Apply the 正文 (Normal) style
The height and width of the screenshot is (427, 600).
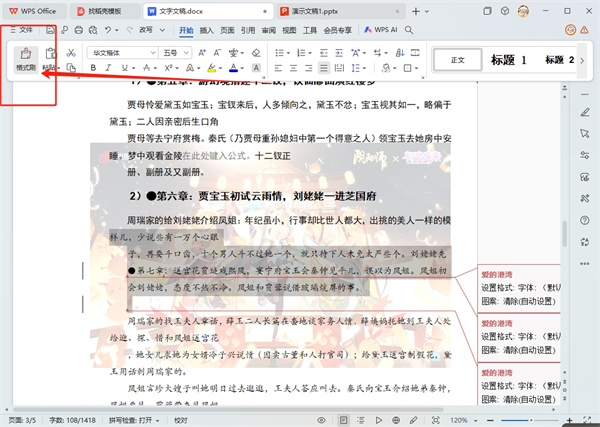coord(457,60)
